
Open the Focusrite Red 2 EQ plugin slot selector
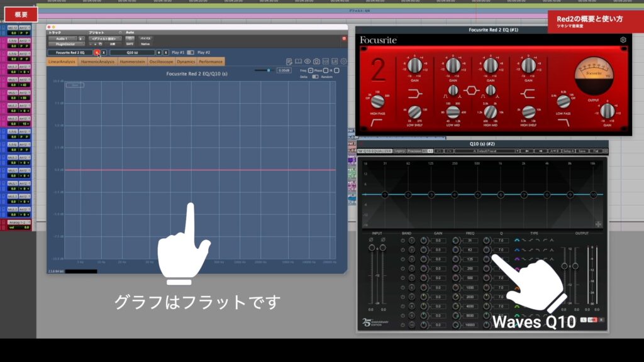click(70, 53)
